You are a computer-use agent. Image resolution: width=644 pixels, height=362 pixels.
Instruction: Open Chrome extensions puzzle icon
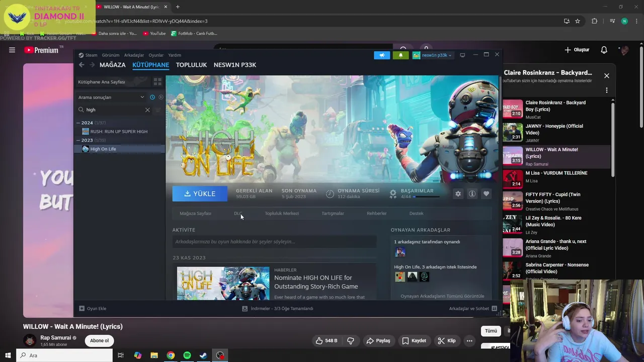pos(595,21)
